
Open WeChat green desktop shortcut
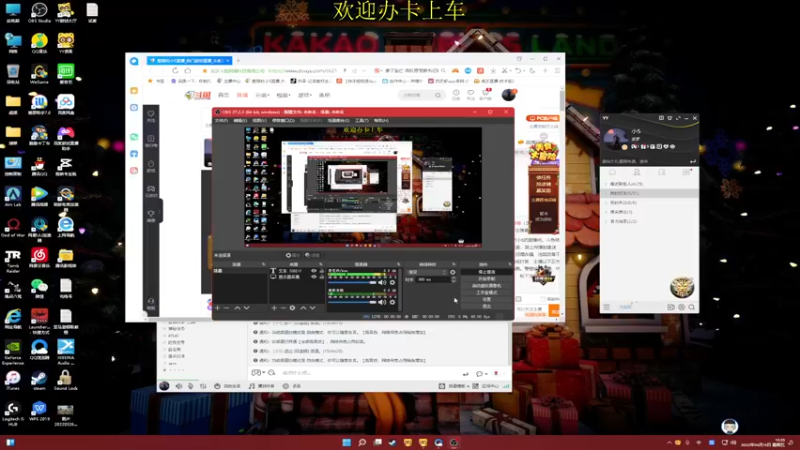coord(39,288)
